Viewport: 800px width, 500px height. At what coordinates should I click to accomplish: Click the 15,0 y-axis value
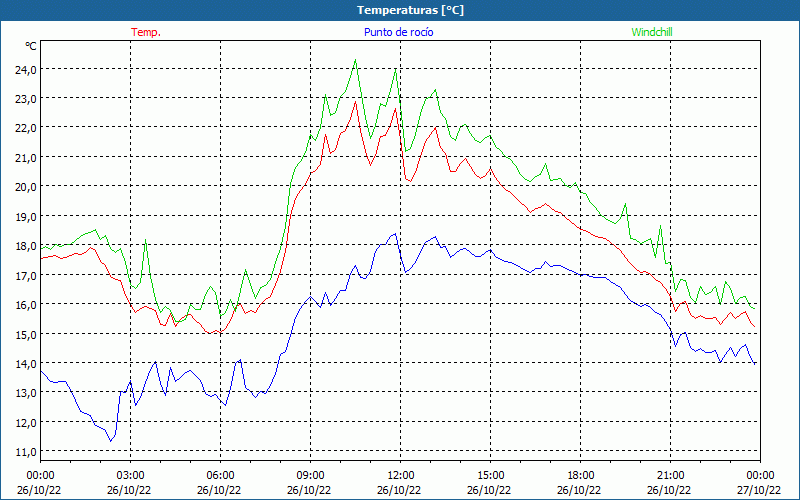[26, 334]
